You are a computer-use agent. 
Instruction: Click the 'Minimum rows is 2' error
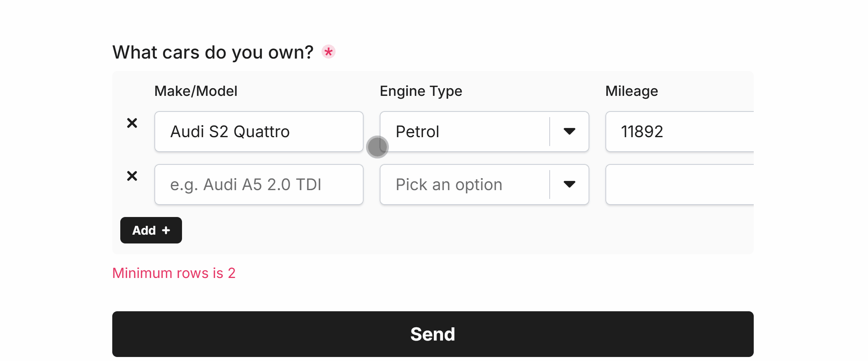[174, 273]
